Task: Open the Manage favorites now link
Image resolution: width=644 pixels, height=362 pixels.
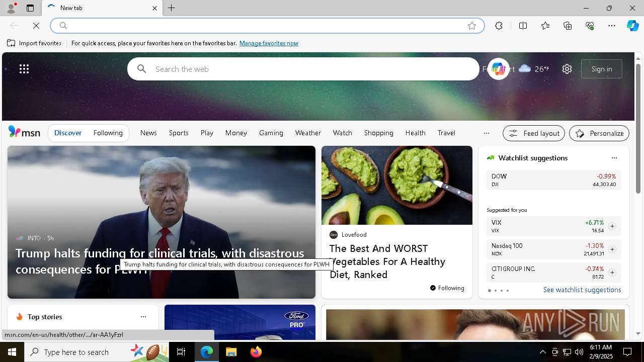Action: coord(269,43)
